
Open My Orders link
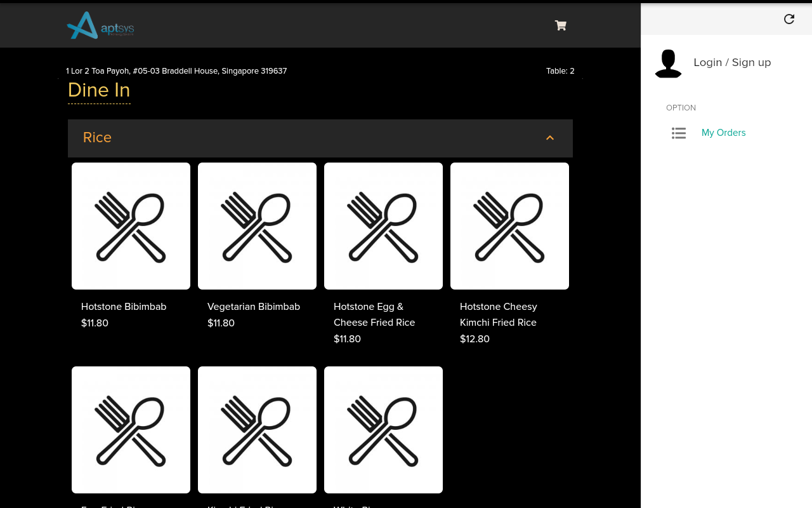coord(723,133)
